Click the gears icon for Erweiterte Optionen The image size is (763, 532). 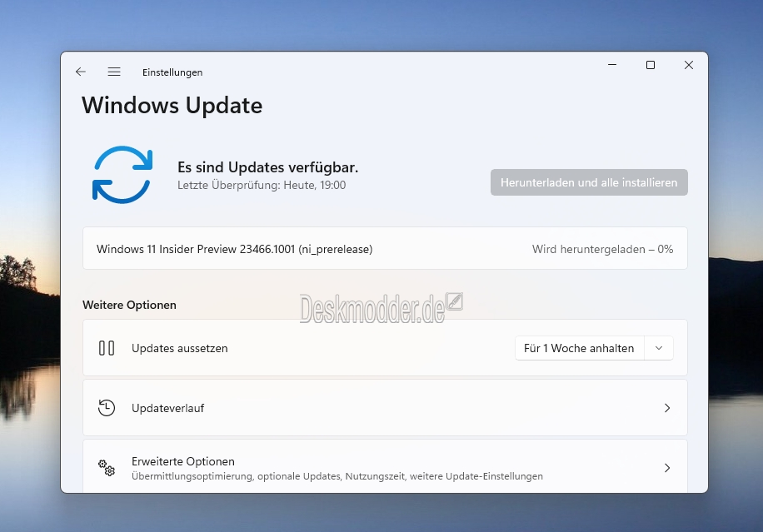(107, 468)
